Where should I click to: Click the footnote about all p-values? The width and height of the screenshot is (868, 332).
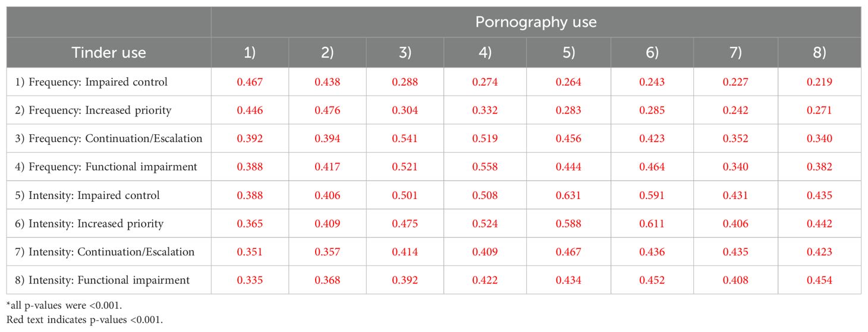click(54, 307)
